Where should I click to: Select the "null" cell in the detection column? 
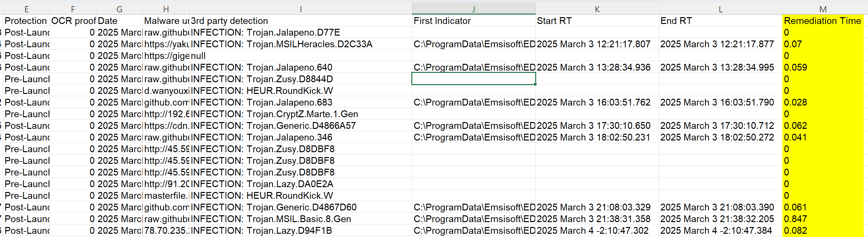pos(300,56)
